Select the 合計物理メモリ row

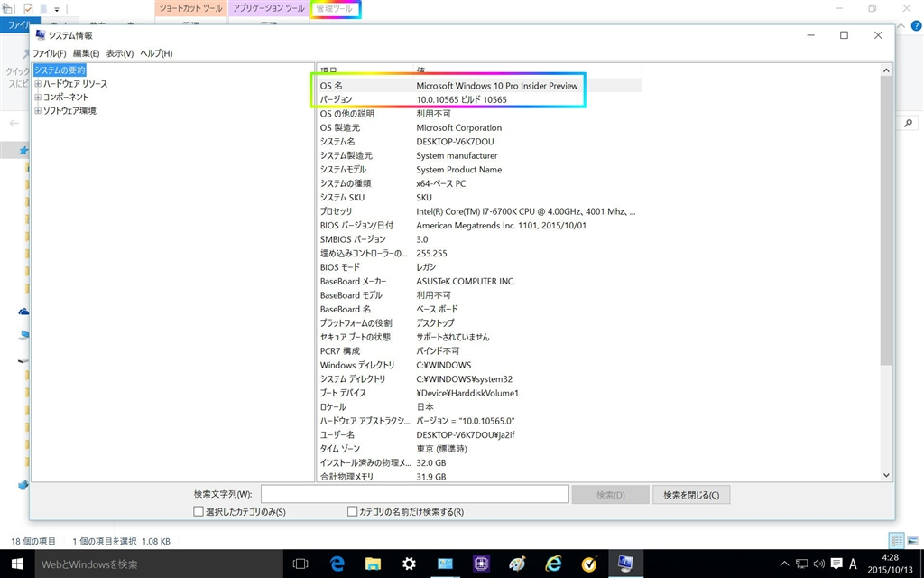pos(479,476)
